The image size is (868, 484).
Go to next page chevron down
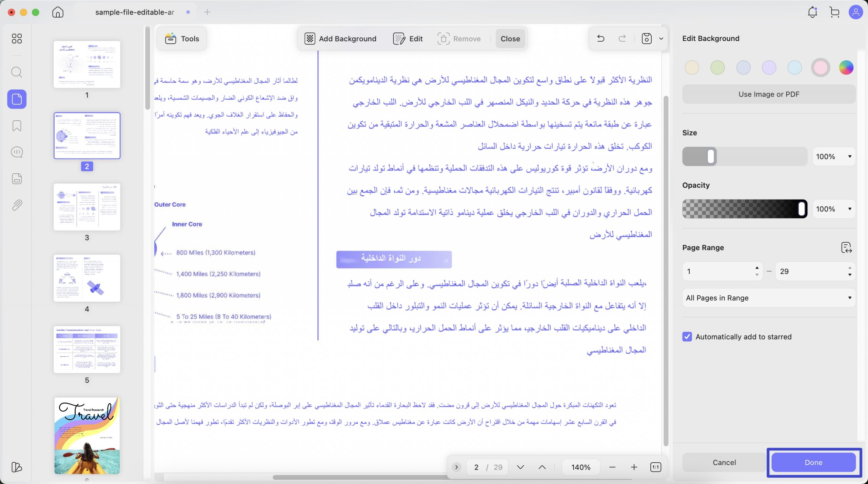(x=520, y=467)
